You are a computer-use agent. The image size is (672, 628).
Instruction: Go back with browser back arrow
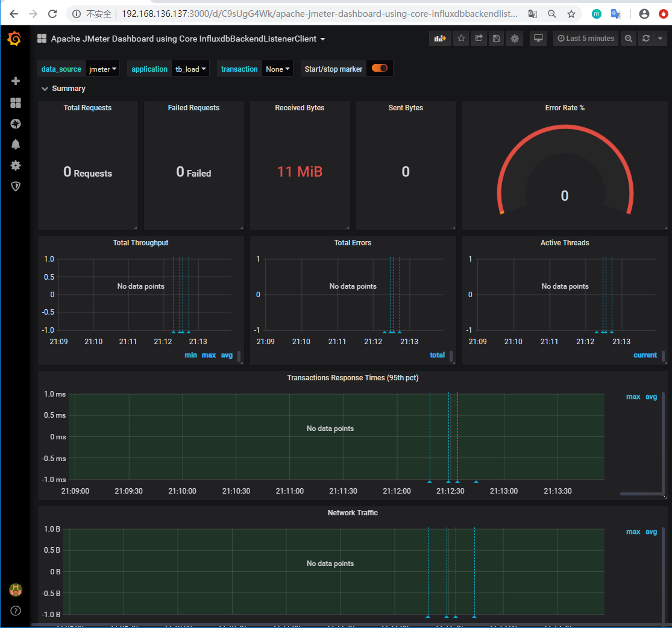[14, 14]
